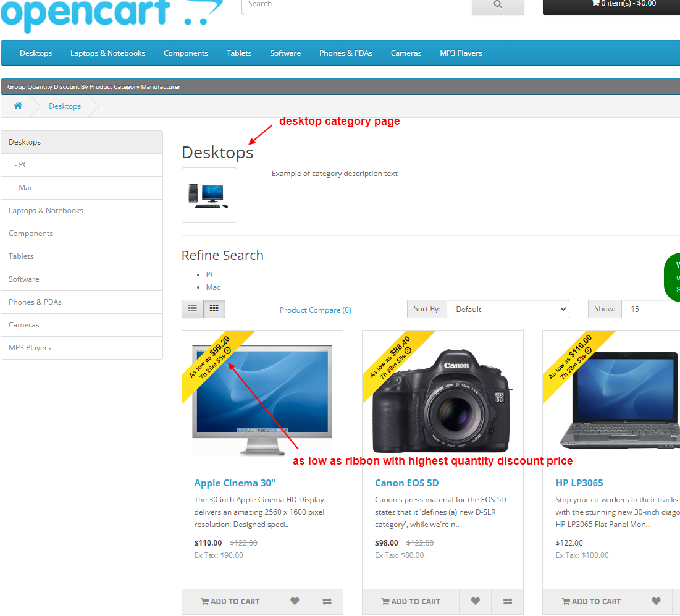Viewport: 680px width, 616px height.
Task: Toggle wishlist for HP LP3065 with heart icon
Action: (656, 601)
